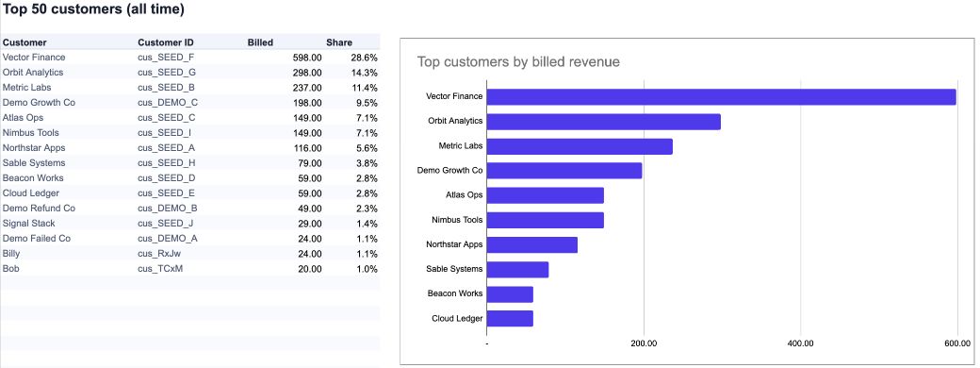Select billed amount 79.00
The image size is (980, 368).
310,162
